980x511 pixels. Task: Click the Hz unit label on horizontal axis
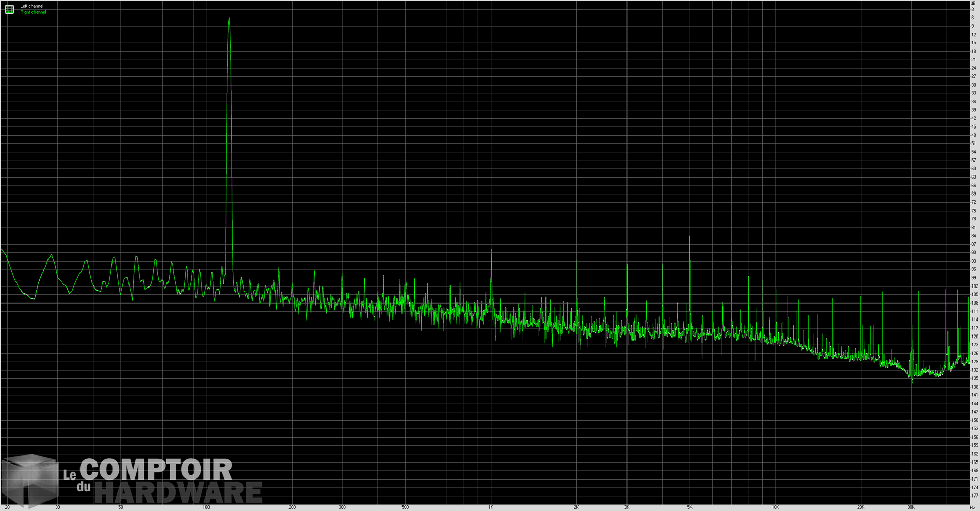[x=972, y=507]
